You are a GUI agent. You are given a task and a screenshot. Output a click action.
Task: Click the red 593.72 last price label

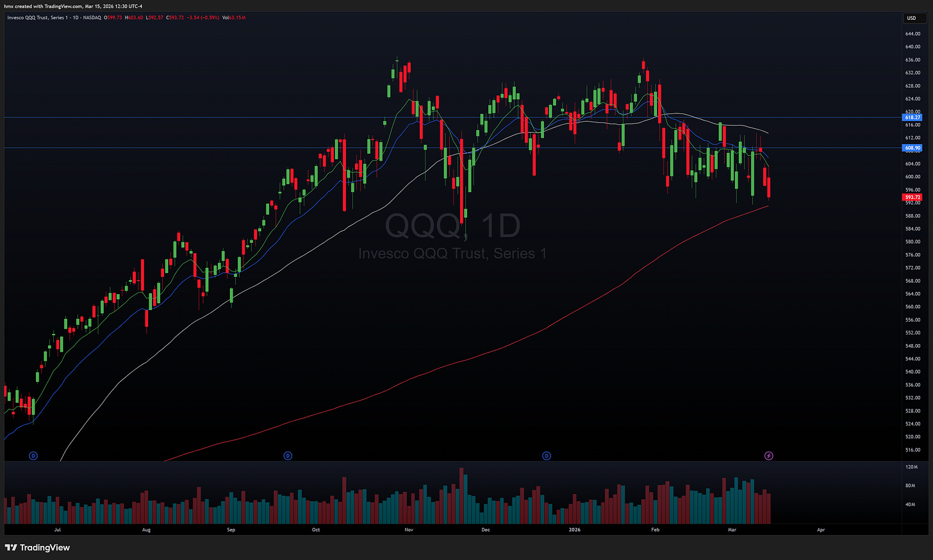pos(912,197)
